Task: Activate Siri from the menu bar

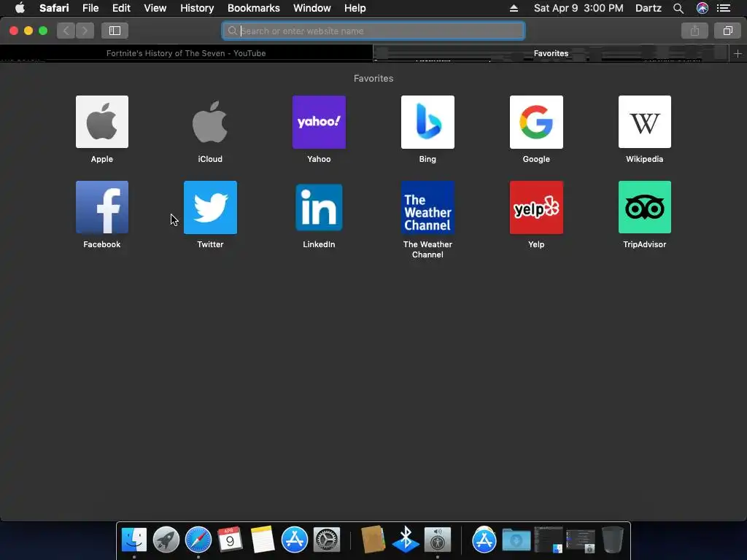Action: 702,8
